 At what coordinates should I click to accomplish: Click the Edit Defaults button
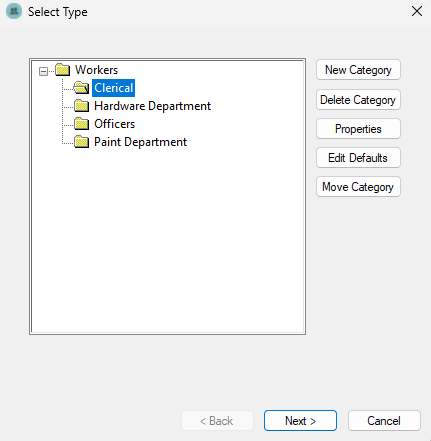click(x=358, y=158)
